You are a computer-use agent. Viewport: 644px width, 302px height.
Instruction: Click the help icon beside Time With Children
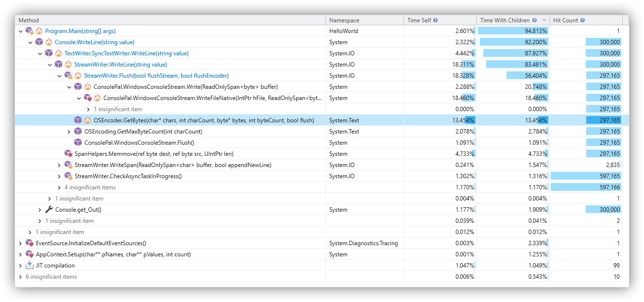tap(534, 20)
